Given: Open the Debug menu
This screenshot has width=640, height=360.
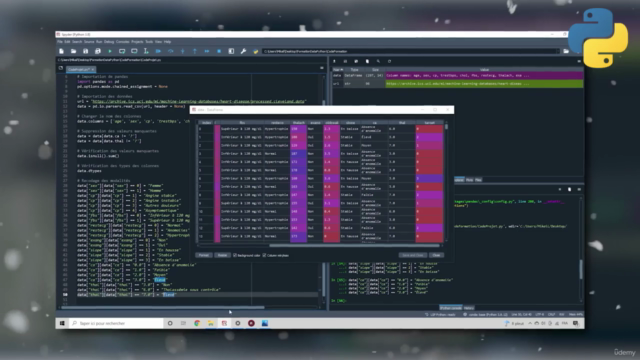Looking at the screenshot, I should 109,42.
